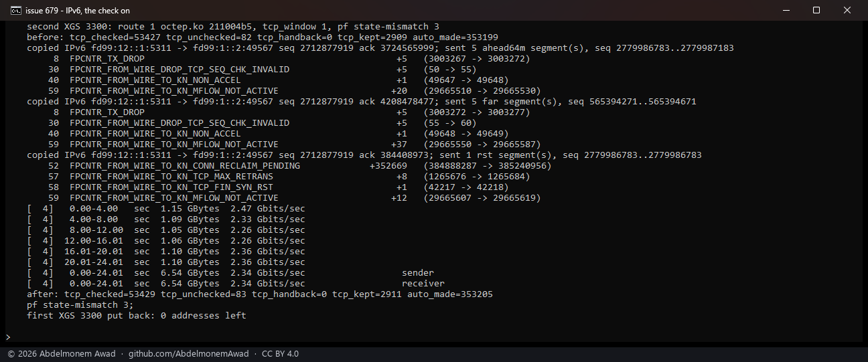Select the copied IPv6 line with 'far segment(s)'
This screenshot has width=868, height=362.
[362, 102]
